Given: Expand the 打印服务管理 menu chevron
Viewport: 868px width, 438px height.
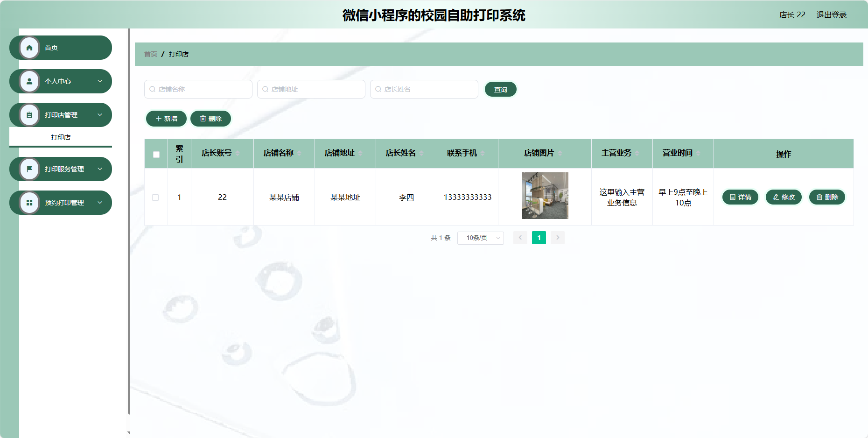Looking at the screenshot, I should 100,169.
